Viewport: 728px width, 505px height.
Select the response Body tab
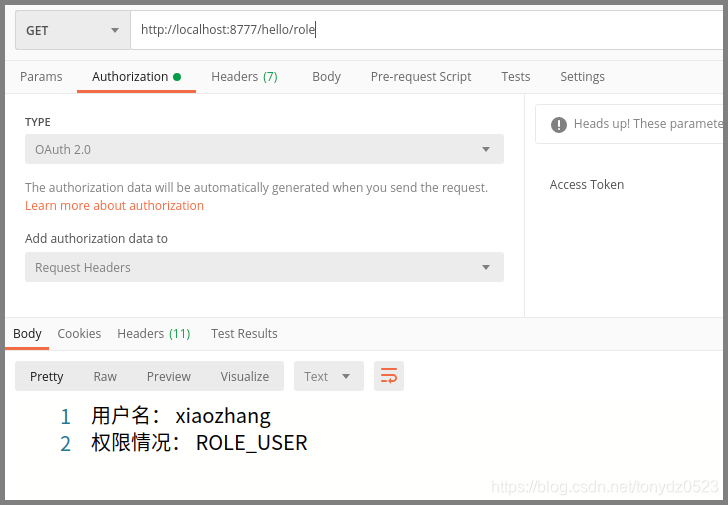click(27, 334)
